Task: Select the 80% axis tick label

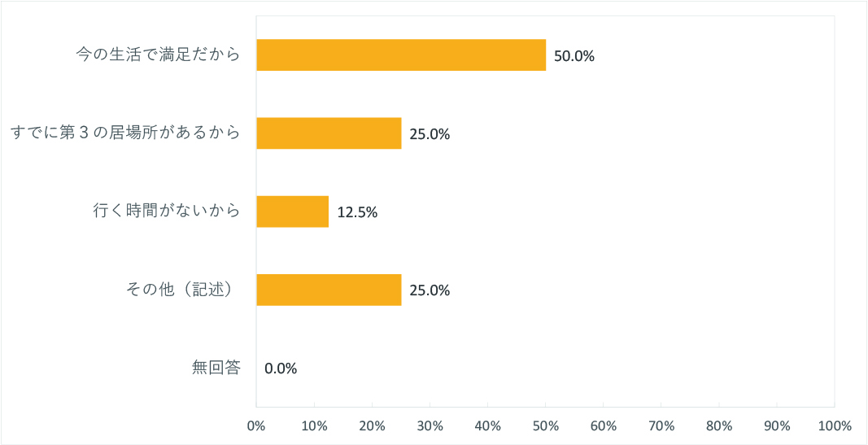Action: (x=719, y=426)
